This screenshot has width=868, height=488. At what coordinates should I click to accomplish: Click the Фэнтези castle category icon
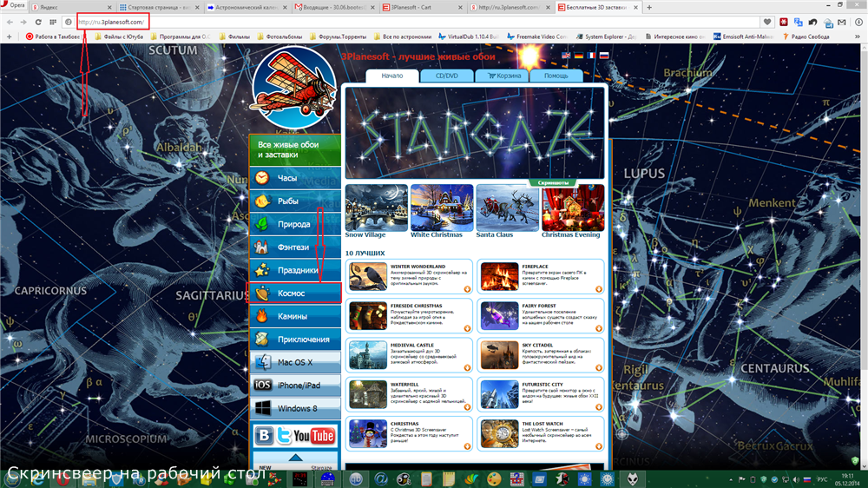pyautogui.click(x=262, y=247)
